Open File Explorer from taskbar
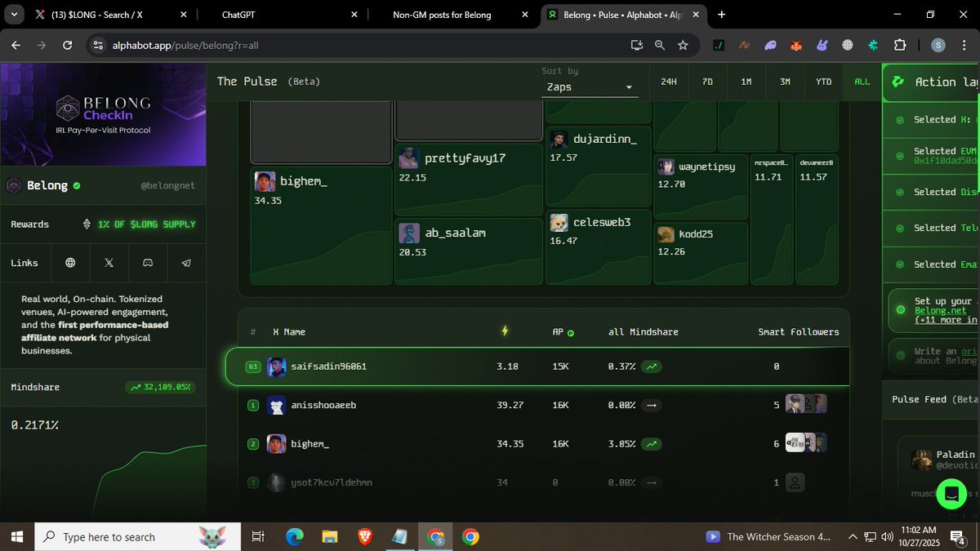 tap(329, 536)
